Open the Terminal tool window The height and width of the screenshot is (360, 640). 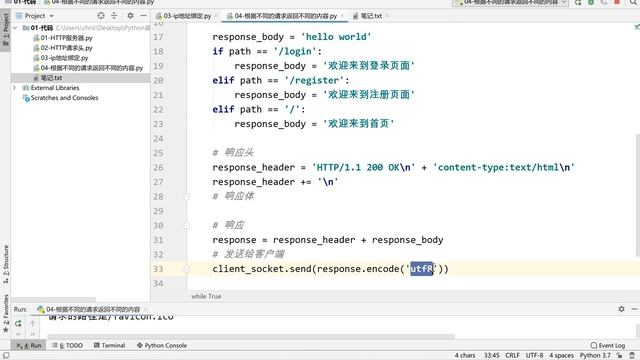click(x=109, y=345)
